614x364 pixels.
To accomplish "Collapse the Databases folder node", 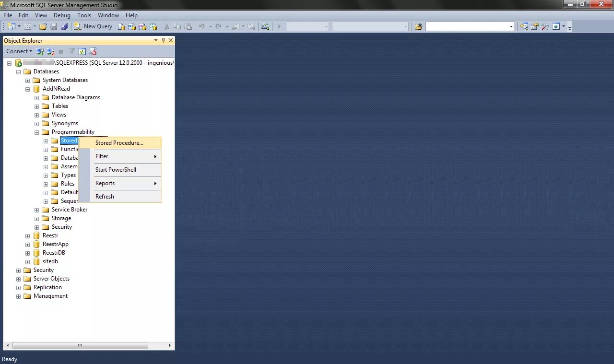I will click(x=18, y=72).
